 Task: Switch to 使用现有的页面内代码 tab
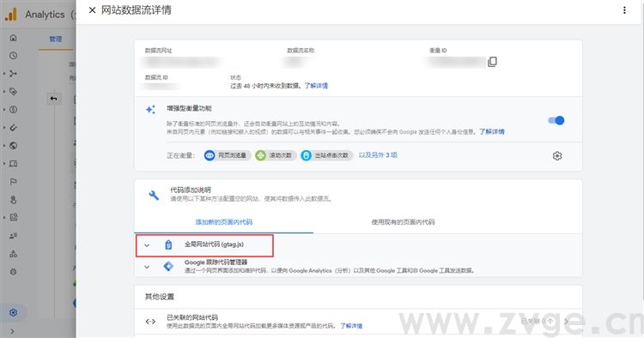[x=403, y=222]
